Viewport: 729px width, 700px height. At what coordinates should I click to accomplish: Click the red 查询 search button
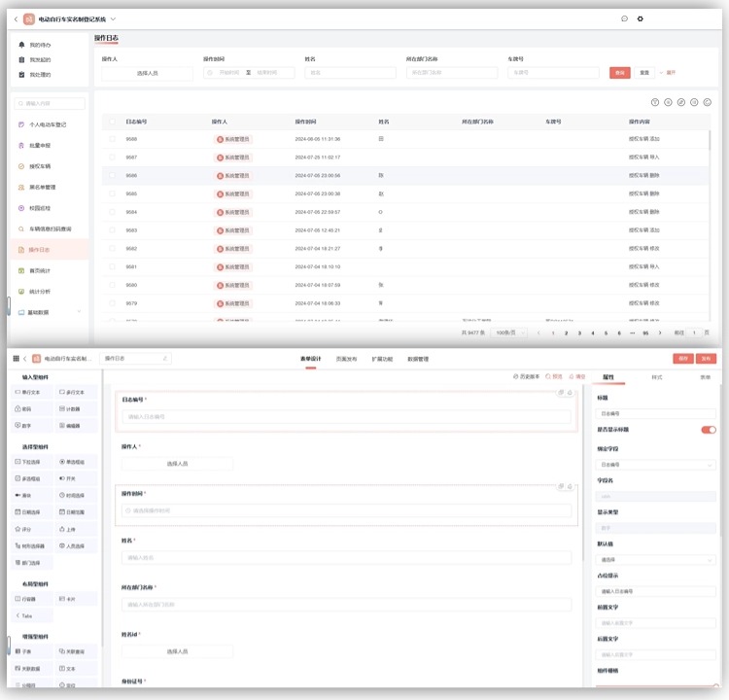tap(619, 72)
